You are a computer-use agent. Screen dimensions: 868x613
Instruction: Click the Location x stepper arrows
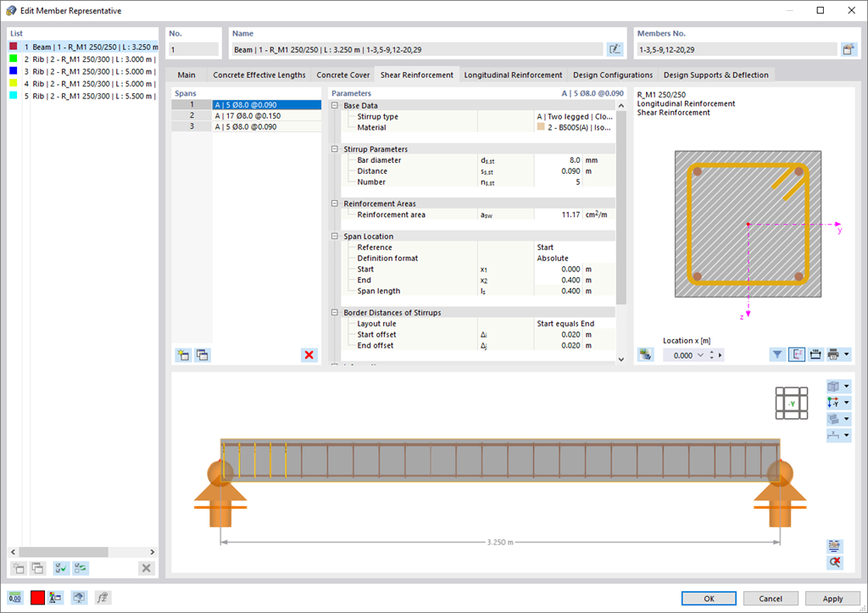[x=711, y=355]
